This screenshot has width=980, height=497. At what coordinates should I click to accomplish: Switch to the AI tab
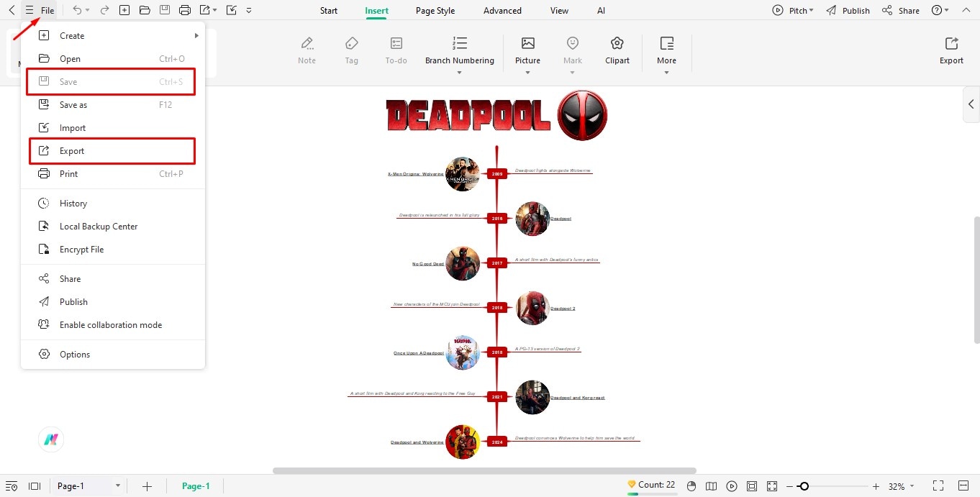click(601, 11)
